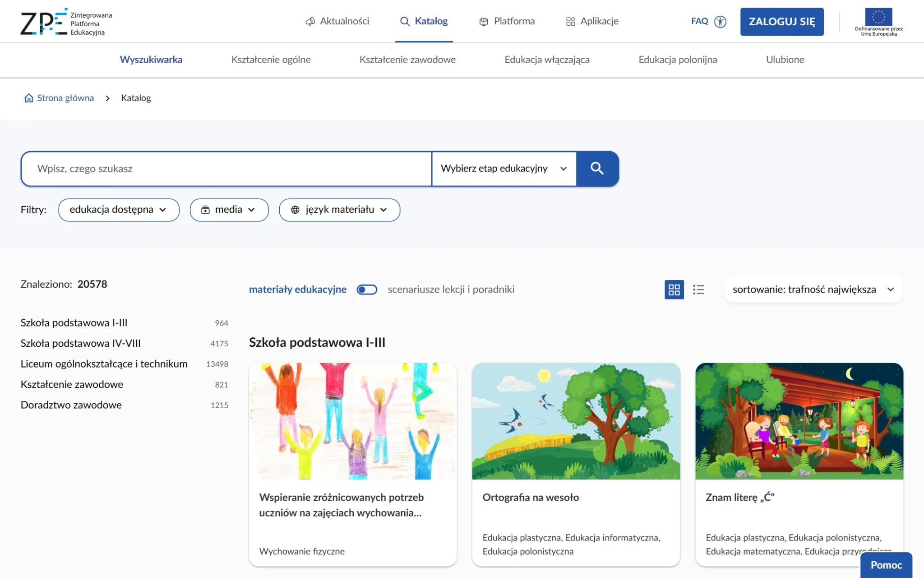Filter by Szkoła podstawowa IV-VIII category
The image size is (924, 578).
tap(124, 343)
